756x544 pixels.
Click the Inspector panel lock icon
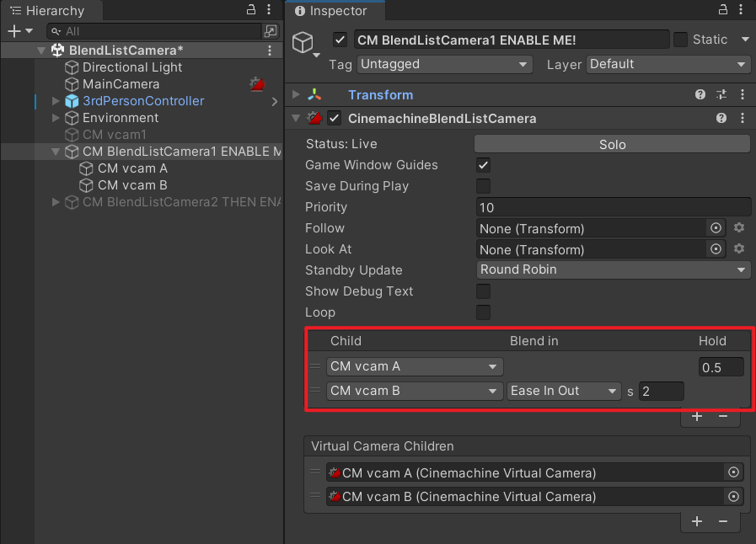(723, 9)
